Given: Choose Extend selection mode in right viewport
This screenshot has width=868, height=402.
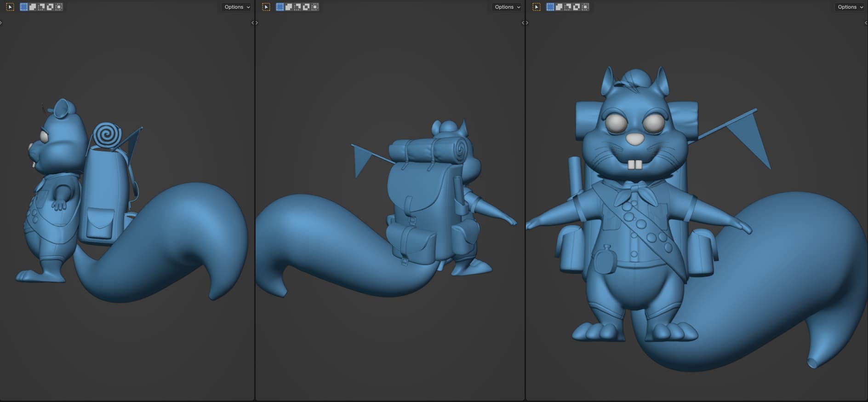Looking at the screenshot, I should click(559, 7).
